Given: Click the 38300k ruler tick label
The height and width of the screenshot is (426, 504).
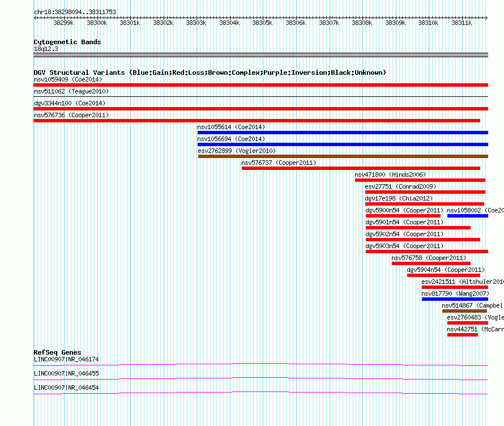Looking at the screenshot, I should (x=97, y=23).
